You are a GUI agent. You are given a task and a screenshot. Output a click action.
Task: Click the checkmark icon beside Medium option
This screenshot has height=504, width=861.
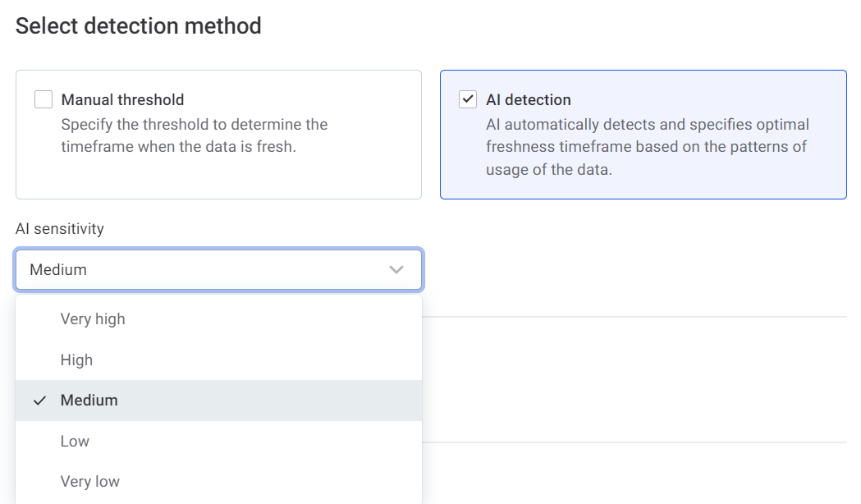point(39,401)
